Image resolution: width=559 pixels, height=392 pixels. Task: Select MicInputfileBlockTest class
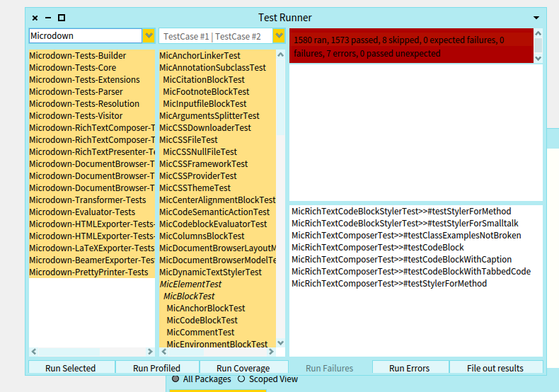(217, 104)
